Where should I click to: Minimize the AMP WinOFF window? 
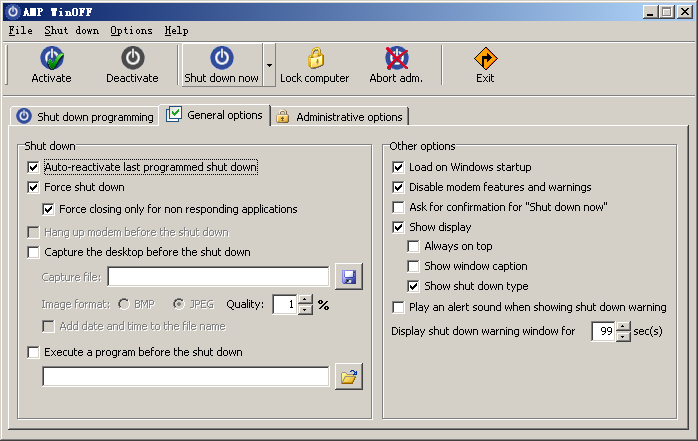point(650,12)
